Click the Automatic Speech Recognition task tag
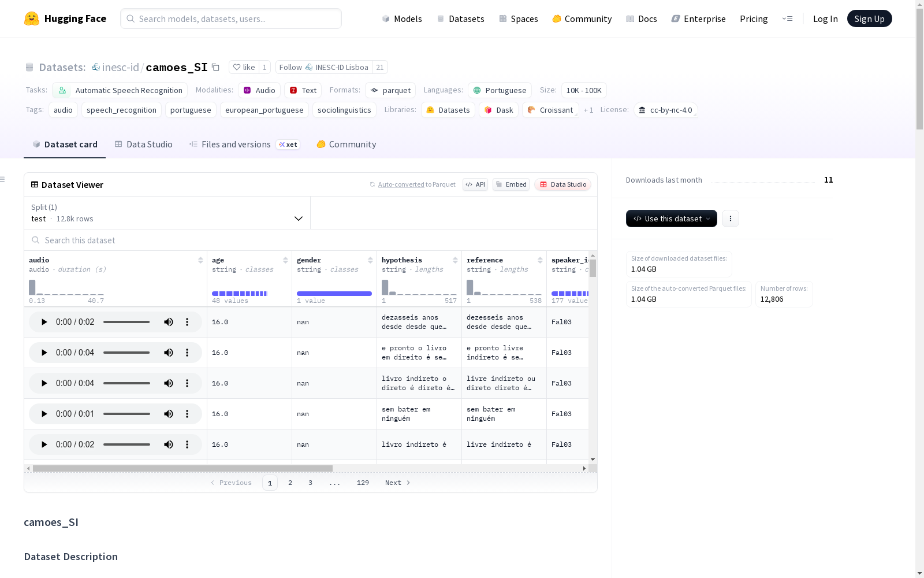The height and width of the screenshot is (578, 924). coord(120,90)
